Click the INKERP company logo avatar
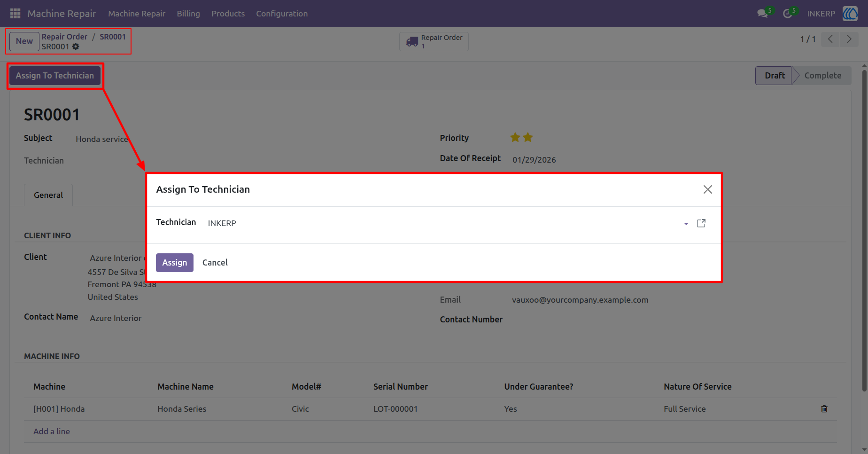The width and height of the screenshot is (868, 454). tap(850, 14)
